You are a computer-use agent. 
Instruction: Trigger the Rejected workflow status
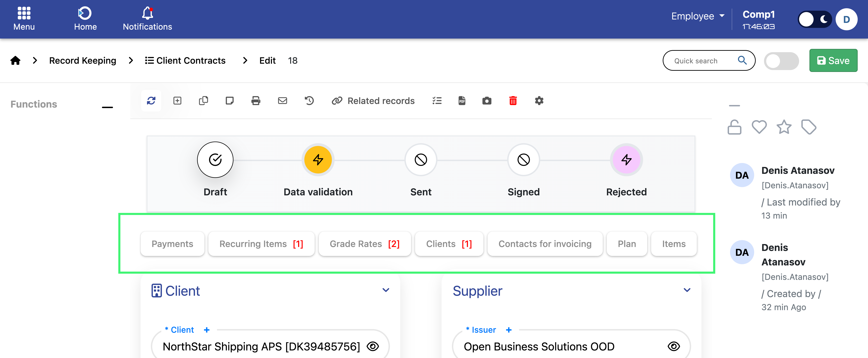pyautogui.click(x=626, y=160)
